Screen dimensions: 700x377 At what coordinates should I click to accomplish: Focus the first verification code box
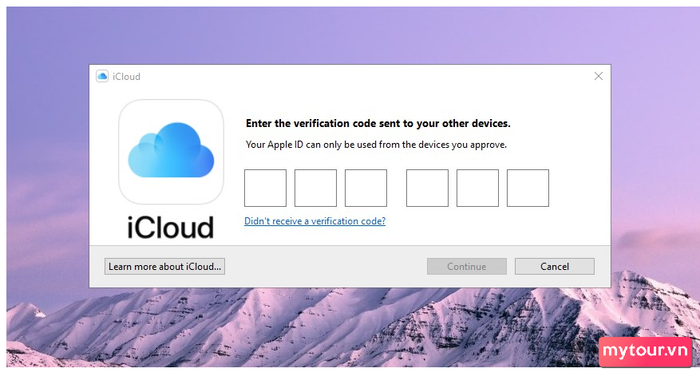(x=265, y=188)
